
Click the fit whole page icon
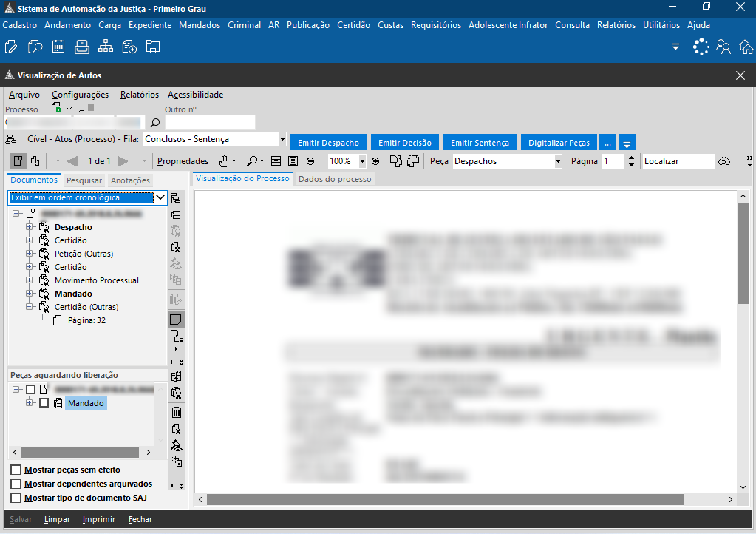[x=293, y=161]
